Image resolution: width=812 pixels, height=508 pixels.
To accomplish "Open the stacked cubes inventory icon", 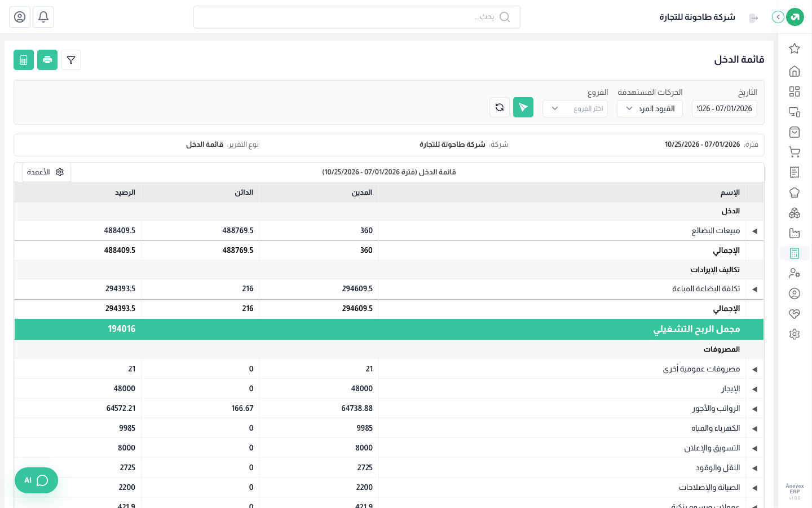I will [795, 213].
